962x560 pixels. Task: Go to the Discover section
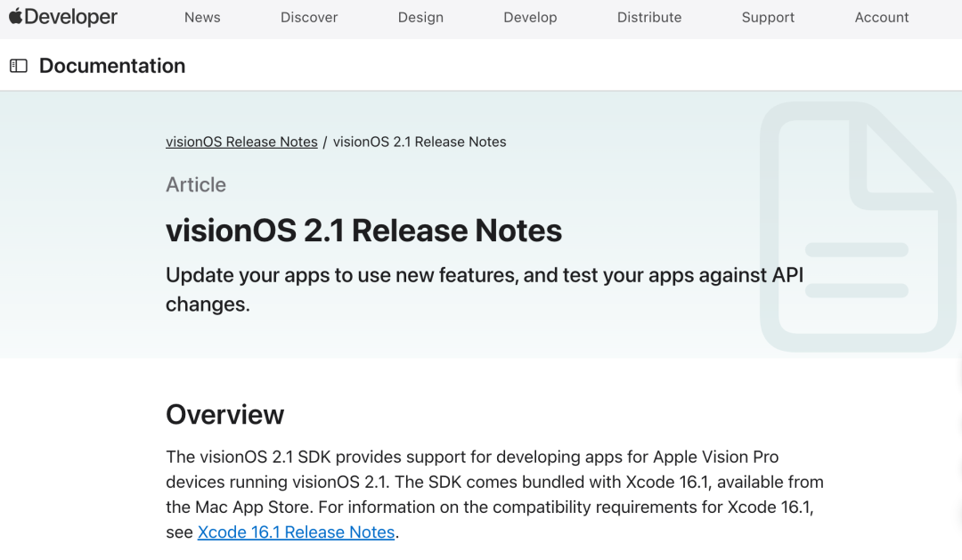click(309, 18)
